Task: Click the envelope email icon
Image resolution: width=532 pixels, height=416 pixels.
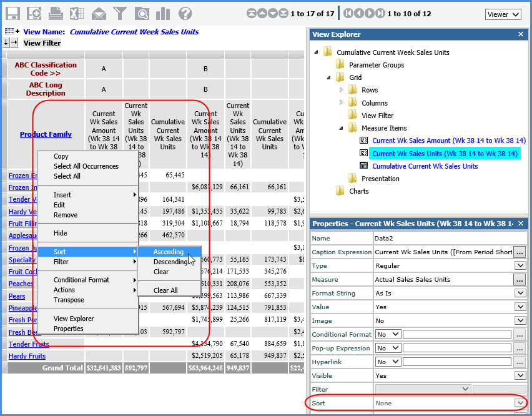Action: click(99, 13)
